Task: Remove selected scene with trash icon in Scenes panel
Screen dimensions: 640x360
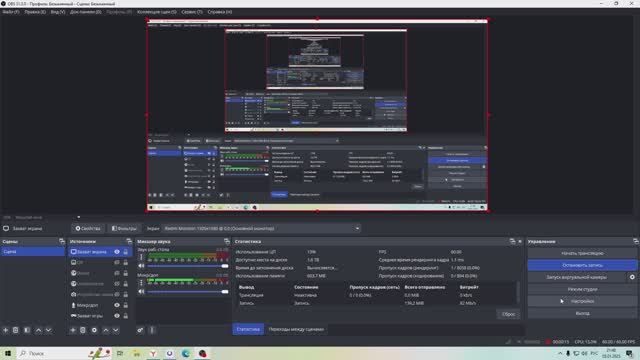Action: coord(16,330)
